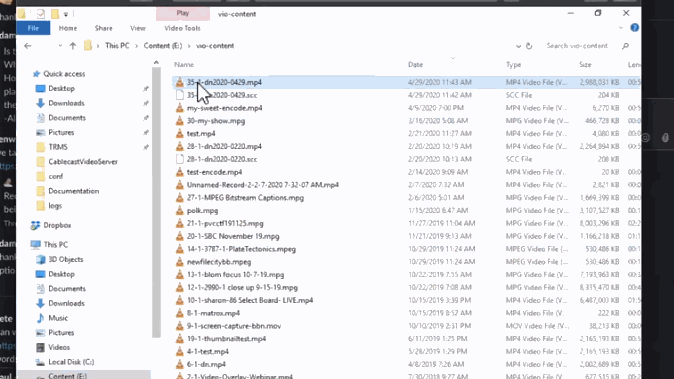Select This PC in navigation pane
The image size is (674, 379).
coord(55,245)
